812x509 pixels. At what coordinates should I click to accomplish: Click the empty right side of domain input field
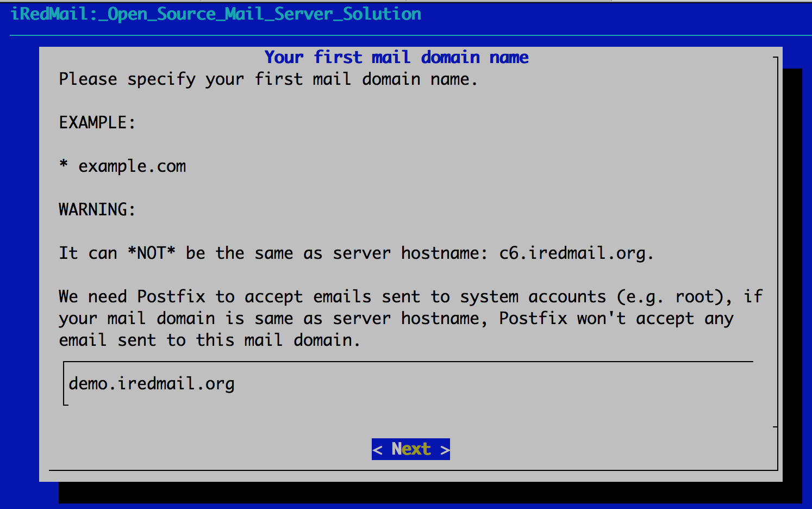[489, 384]
